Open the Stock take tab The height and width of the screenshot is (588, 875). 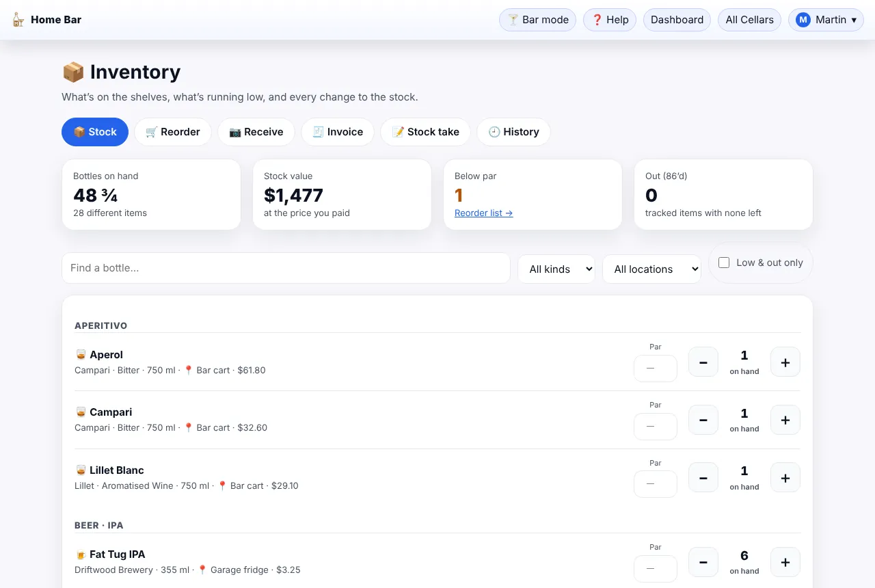(x=425, y=132)
